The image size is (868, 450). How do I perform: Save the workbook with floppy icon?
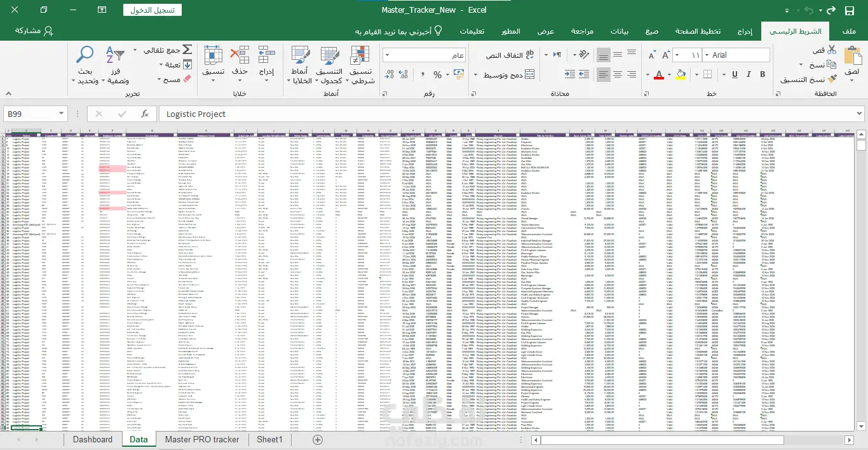[849, 10]
